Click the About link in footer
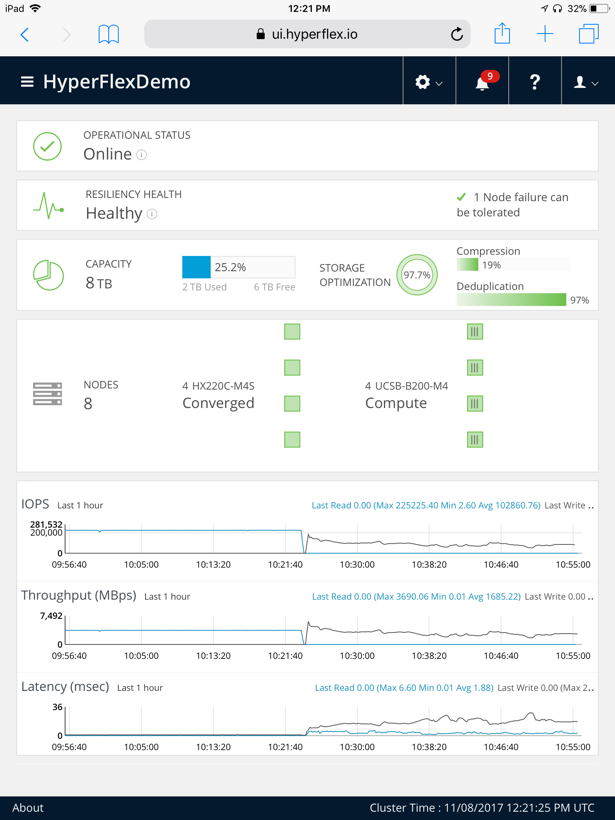 pos(28,807)
